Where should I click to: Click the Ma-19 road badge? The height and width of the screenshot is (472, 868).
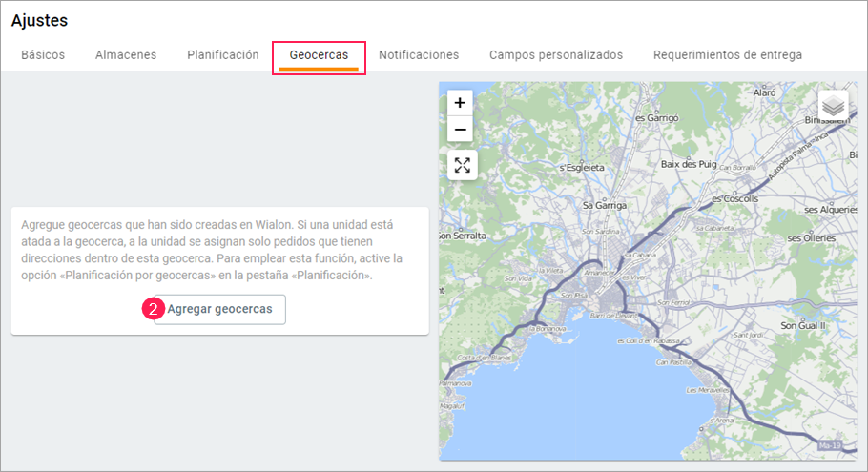830,445
